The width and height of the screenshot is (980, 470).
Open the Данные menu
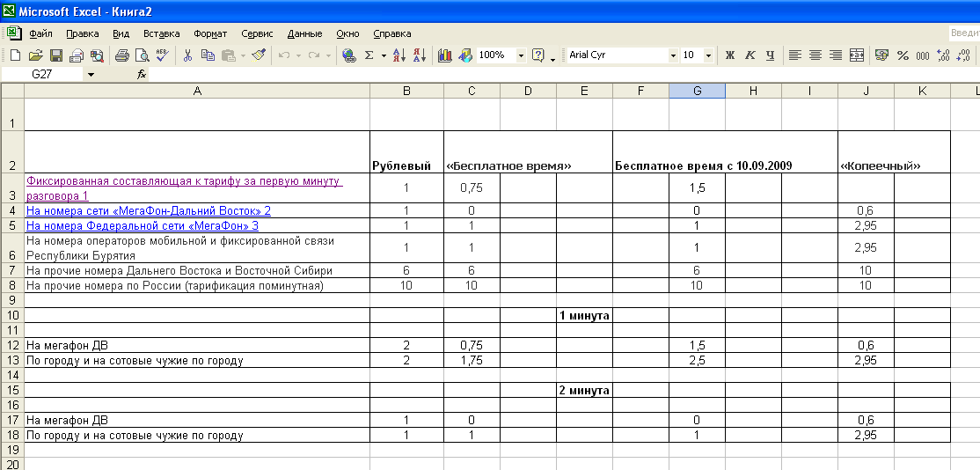[304, 33]
